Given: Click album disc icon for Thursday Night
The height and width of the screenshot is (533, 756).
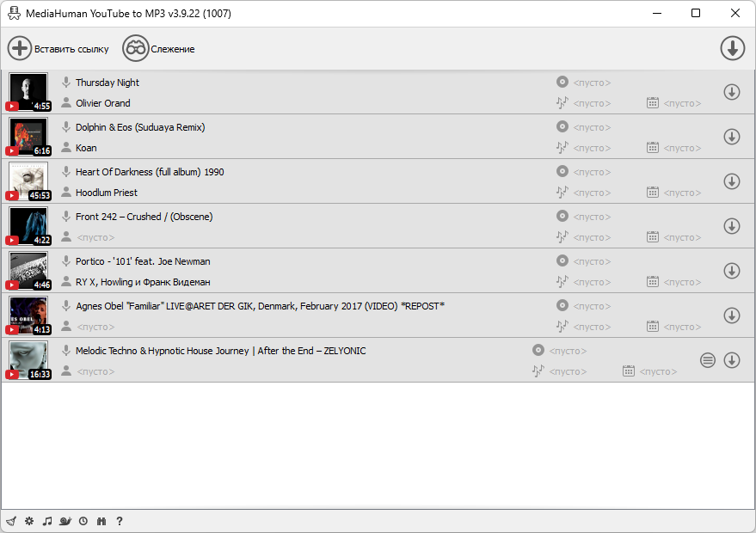Looking at the screenshot, I should click(562, 82).
